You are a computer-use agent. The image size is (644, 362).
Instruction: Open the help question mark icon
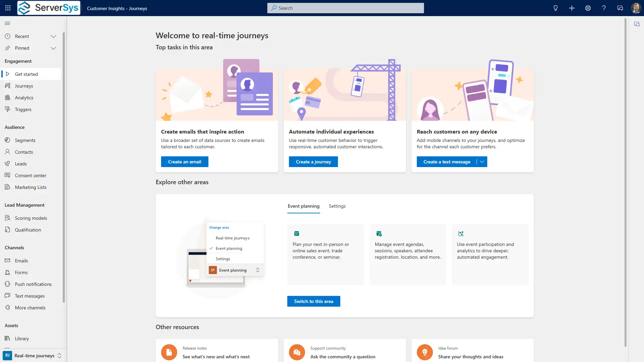604,8
